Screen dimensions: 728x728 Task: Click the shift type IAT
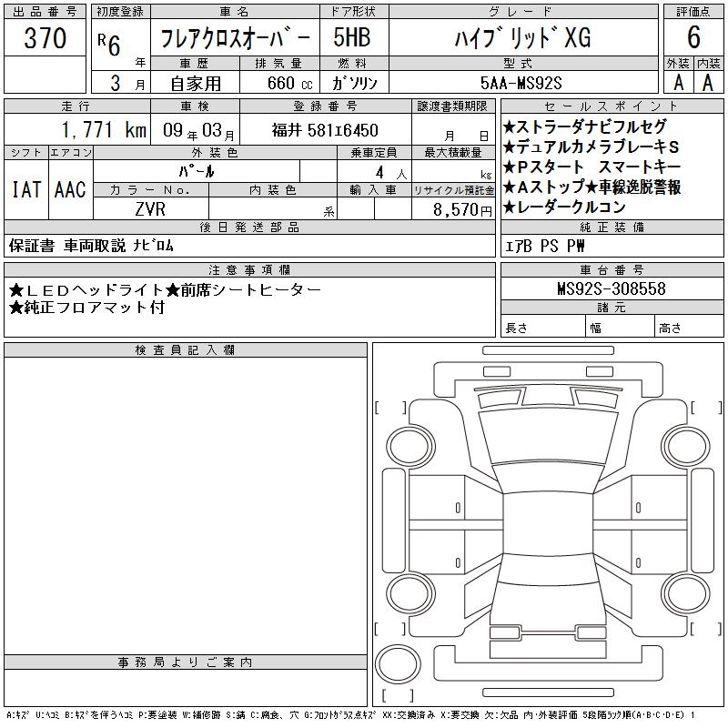pyautogui.click(x=26, y=189)
